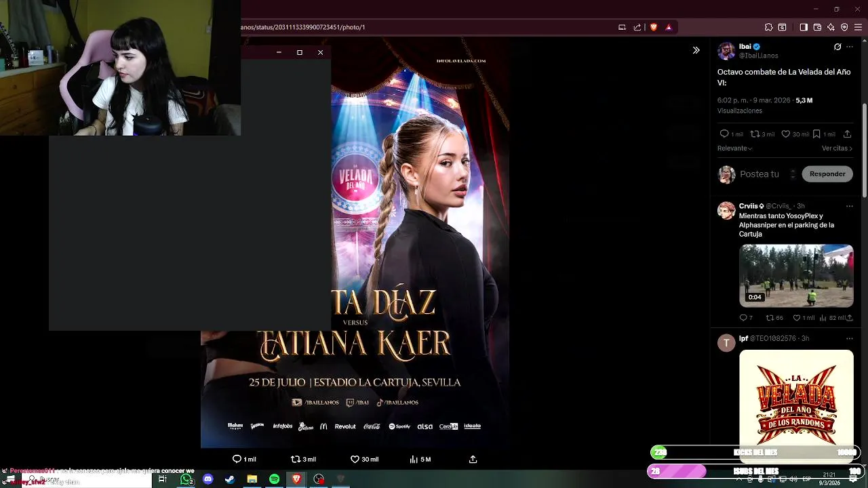This screenshot has height=488, width=868.
Task: Click share icon below the poster image
Action: coord(473,459)
